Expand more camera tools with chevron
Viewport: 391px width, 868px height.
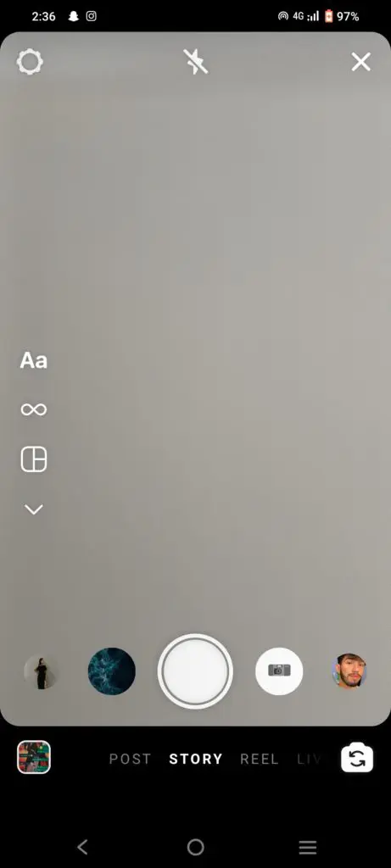tap(34, 509)
